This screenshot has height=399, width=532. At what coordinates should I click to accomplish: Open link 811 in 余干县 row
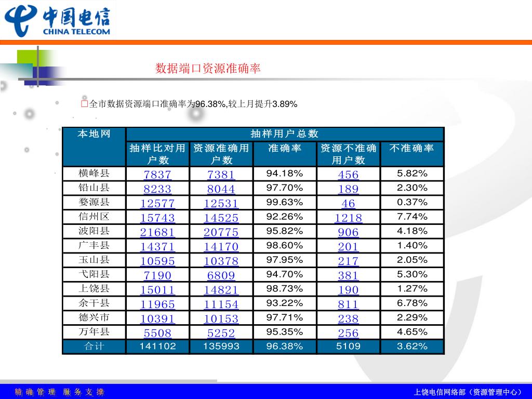348,304
